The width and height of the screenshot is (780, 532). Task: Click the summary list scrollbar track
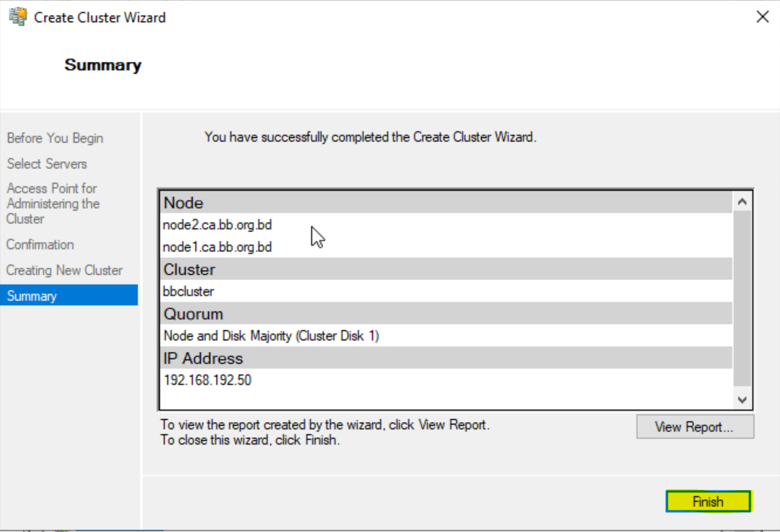tap(742, 301)
